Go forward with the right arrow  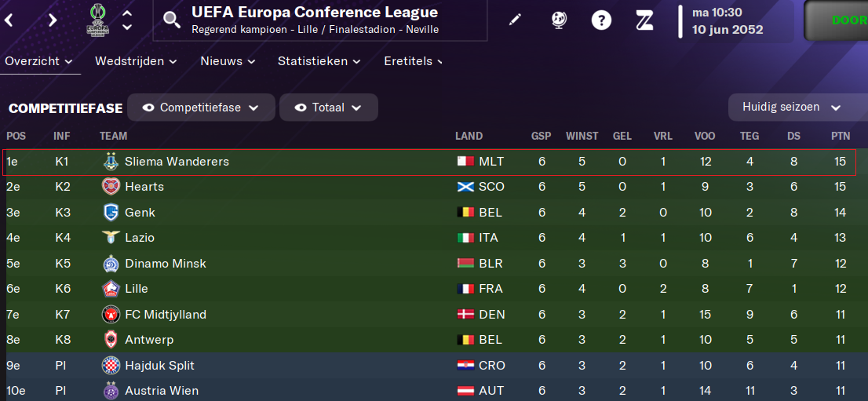tap(53, 20)
